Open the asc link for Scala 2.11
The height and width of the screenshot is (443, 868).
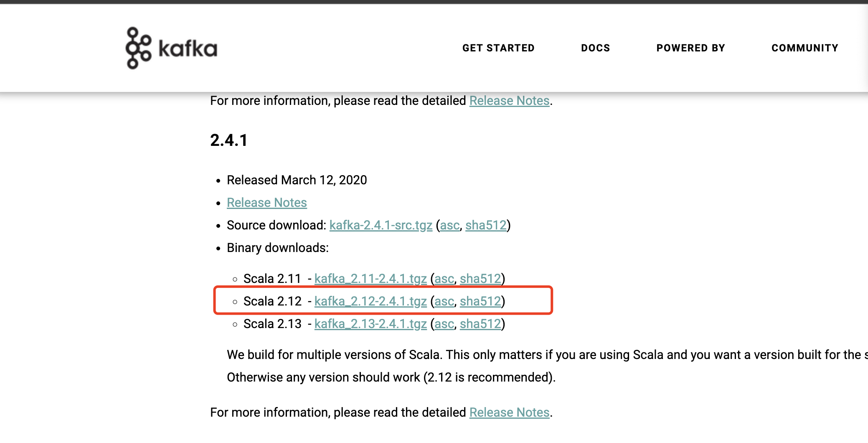tap(444, 279)
